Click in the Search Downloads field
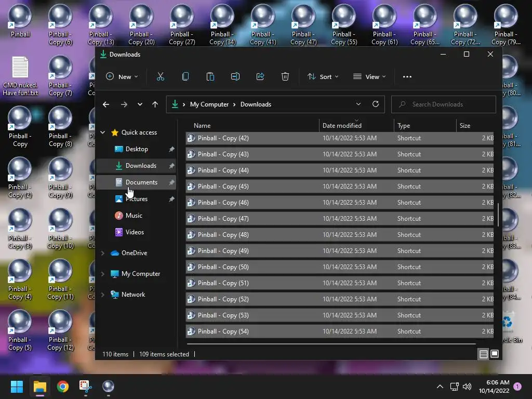Screen dimensions: 532x399 tap(444, 104)
